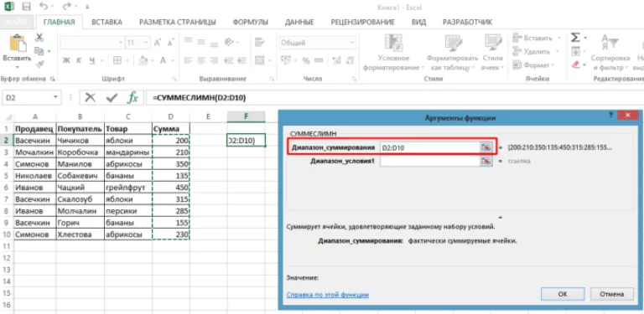
Task: Toggle italic К formatting
Action: click(79, 60)
